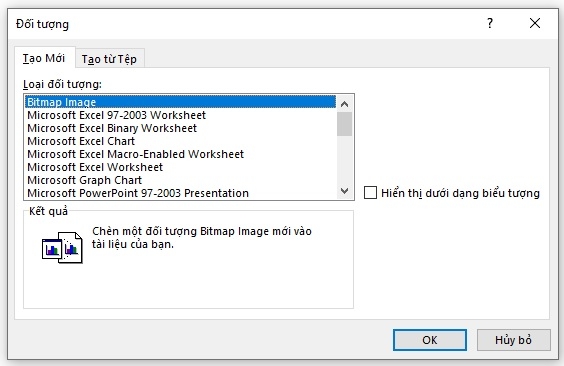Click the object list scrollbar thumb
The height and width of the screenshot is (366, 564).
(x=345, y=124)
